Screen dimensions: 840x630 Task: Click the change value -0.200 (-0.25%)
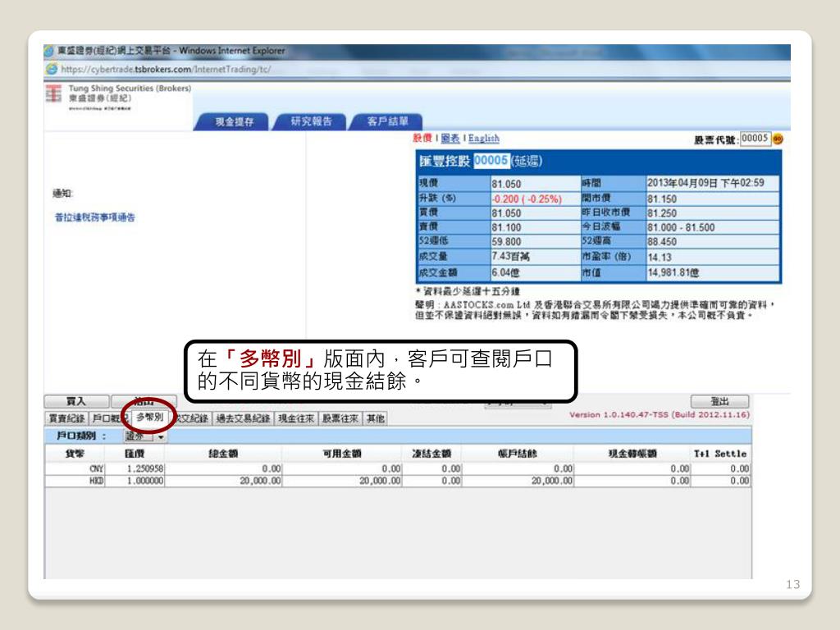[527, 199]
